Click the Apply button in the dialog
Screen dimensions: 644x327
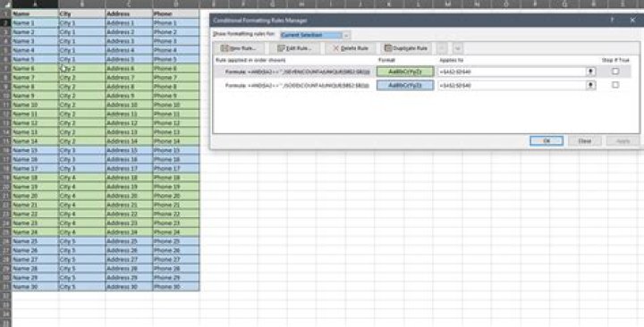pos(623,141)
